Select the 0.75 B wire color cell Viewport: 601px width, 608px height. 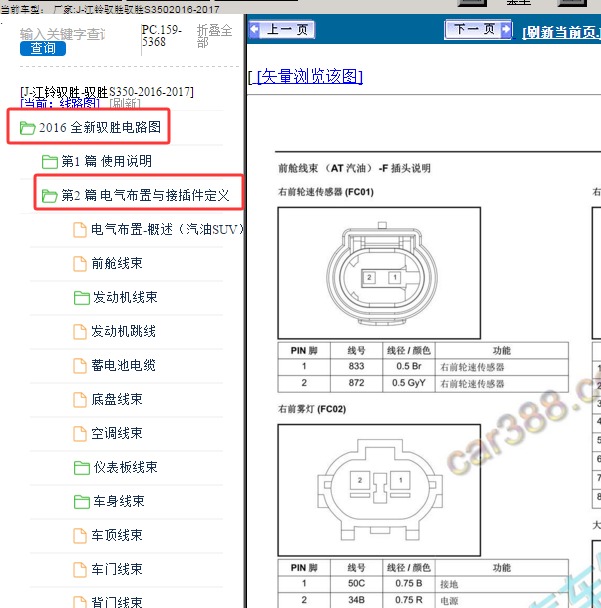coord(409,584)
